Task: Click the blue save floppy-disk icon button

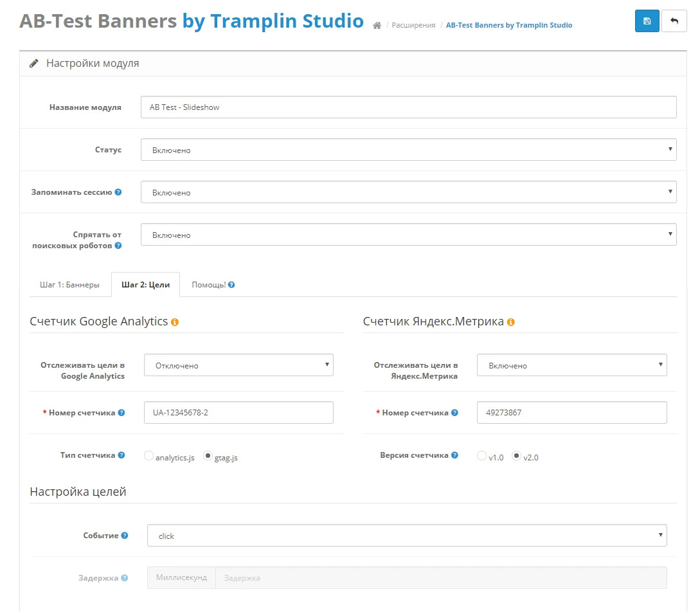Action: (647, 21)
